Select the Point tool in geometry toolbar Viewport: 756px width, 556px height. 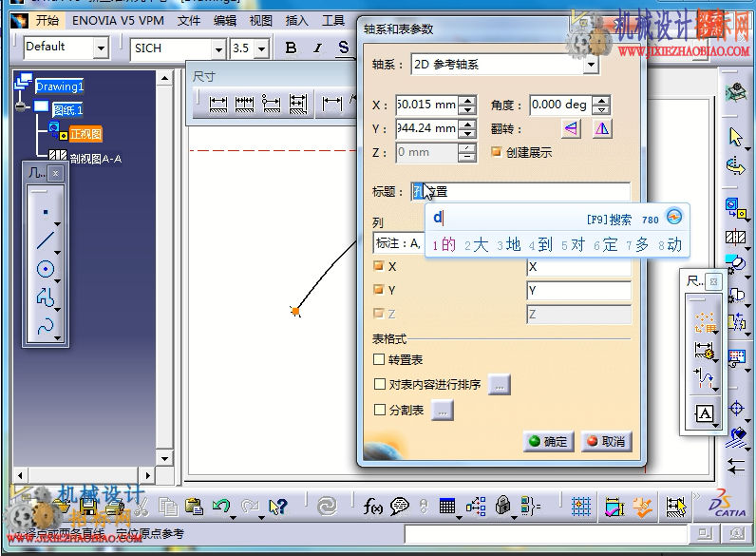(46, 212)
